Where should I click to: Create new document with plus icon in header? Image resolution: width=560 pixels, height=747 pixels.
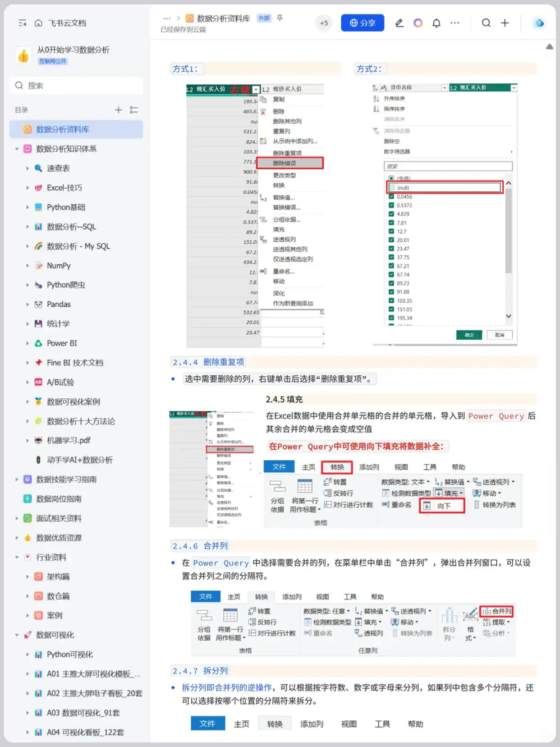pos(505,23)
